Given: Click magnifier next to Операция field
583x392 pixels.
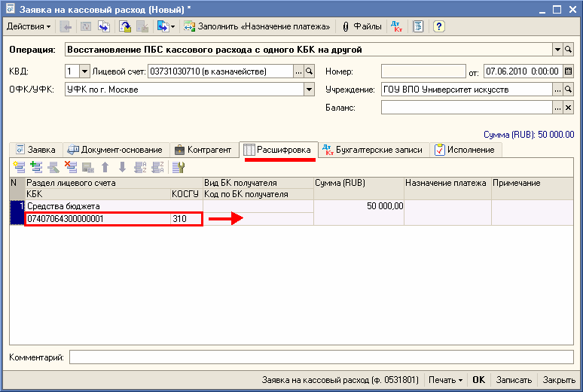Looking at the screenshot, I should (568, 50).
